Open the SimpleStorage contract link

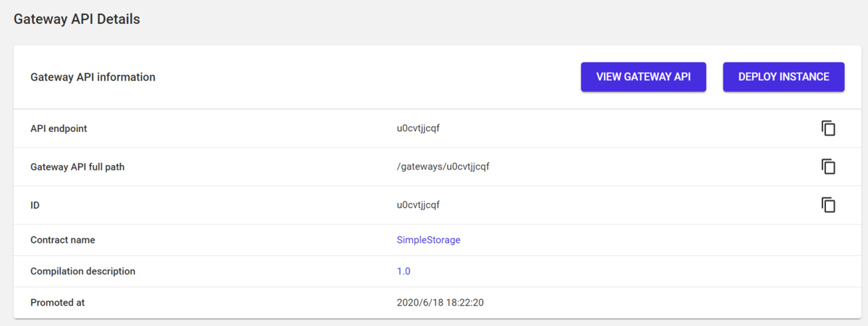point(428,240)
